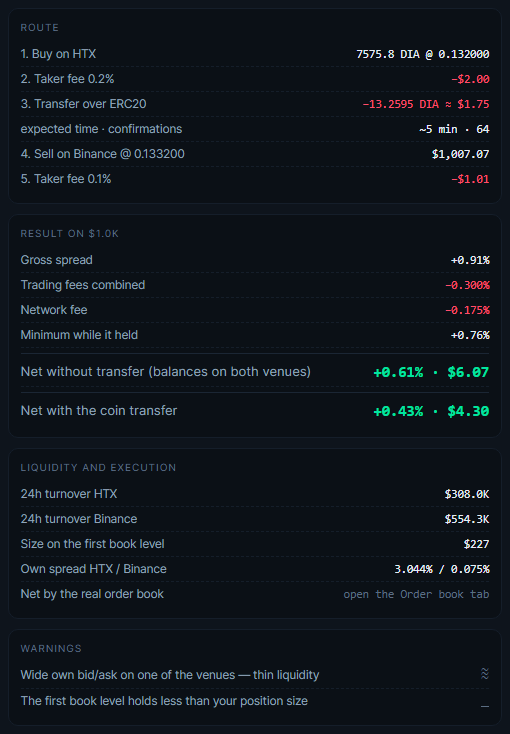Click the '$554.3K' turnover value

click(x=467, y=519)
